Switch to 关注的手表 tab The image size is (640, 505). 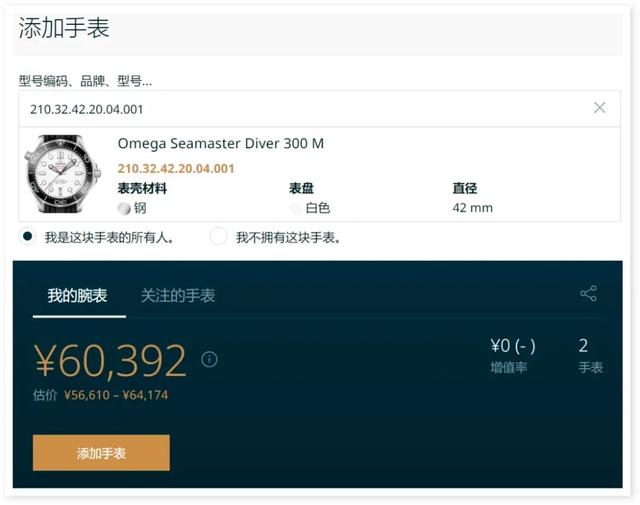pos(178,296)
